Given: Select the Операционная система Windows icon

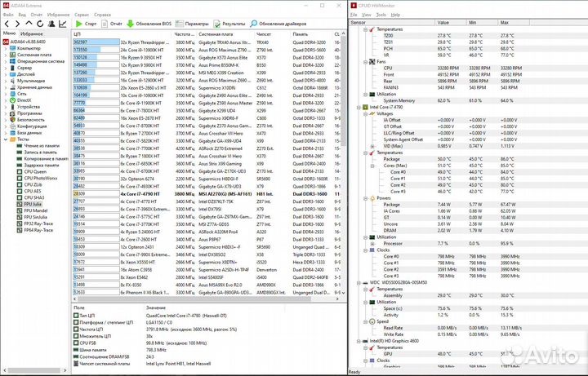Looking at the screenshot, I should pos(13,61).
